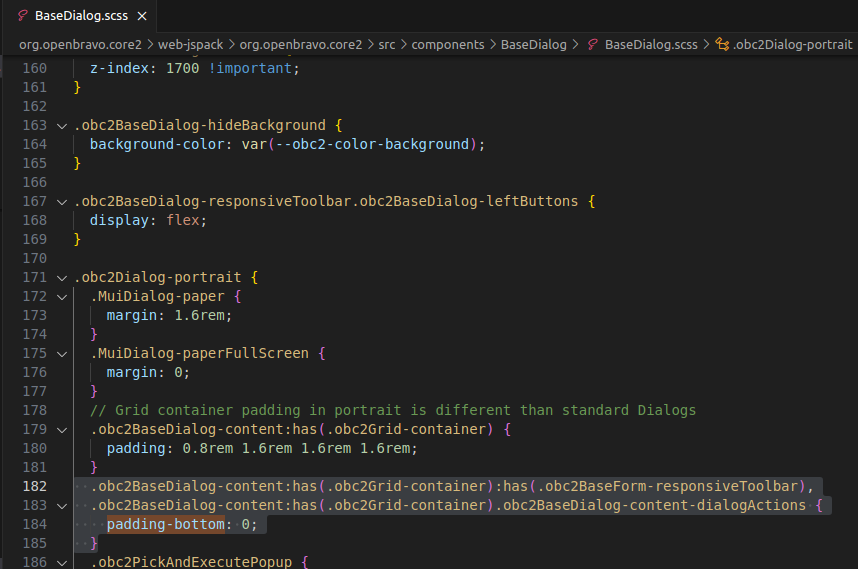Click the second org.openbravo.core2 breadcrumb
Image resolution: width=858 pixels, height=569 pixels.
pyautogui.click(x=300, y=45)
